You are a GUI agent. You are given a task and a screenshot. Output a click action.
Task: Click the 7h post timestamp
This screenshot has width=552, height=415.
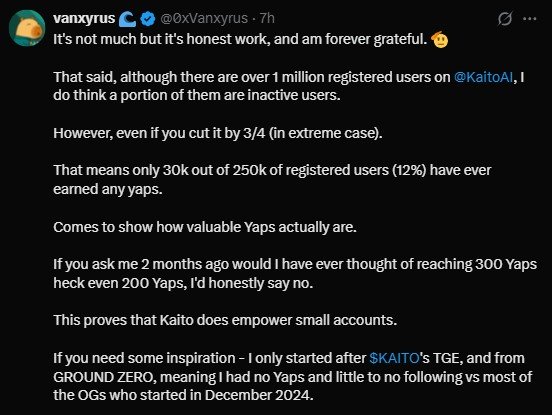pyautogui.click(x=267, y=18)
